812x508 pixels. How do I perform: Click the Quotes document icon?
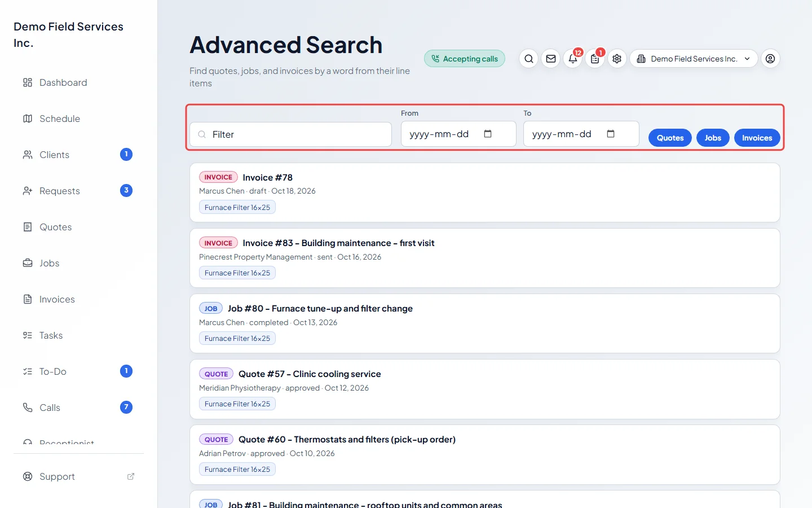click(x=28, y=227)
